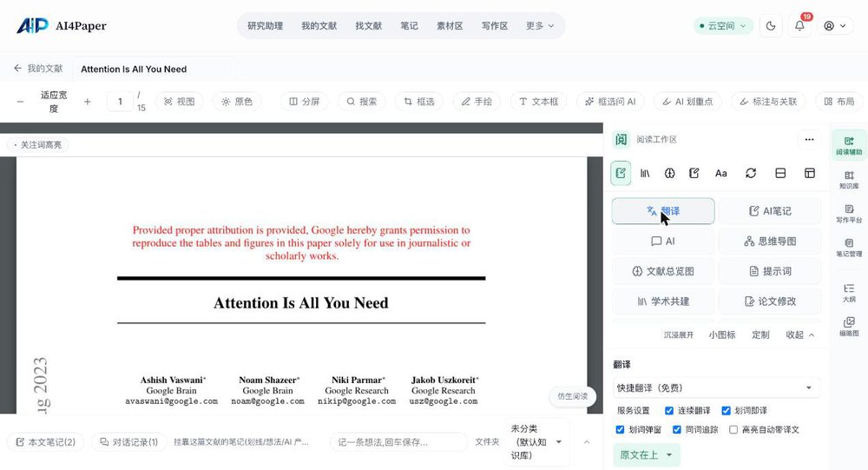Open the 原文在上 dropdown
The image size is (868, 470).
click(x=647, y=455)
